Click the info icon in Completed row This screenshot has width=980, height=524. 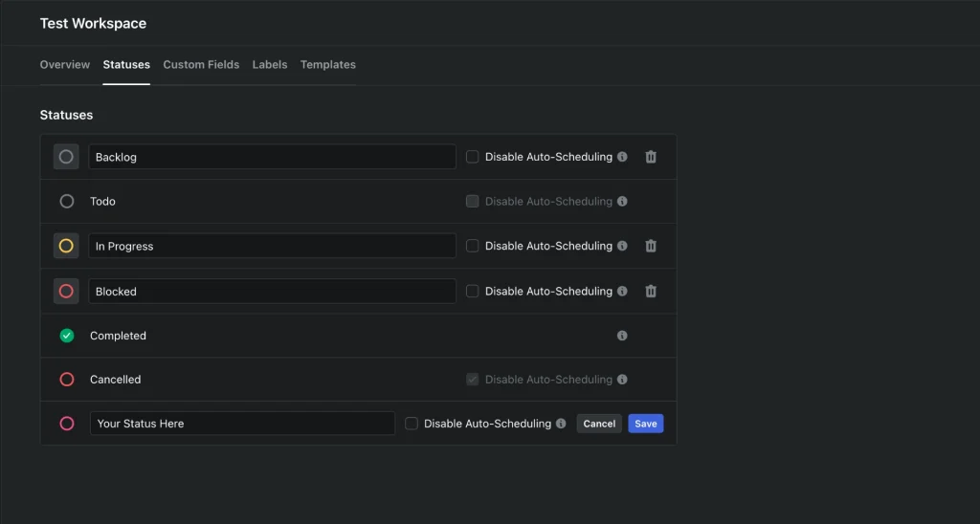tap(622, 336)
